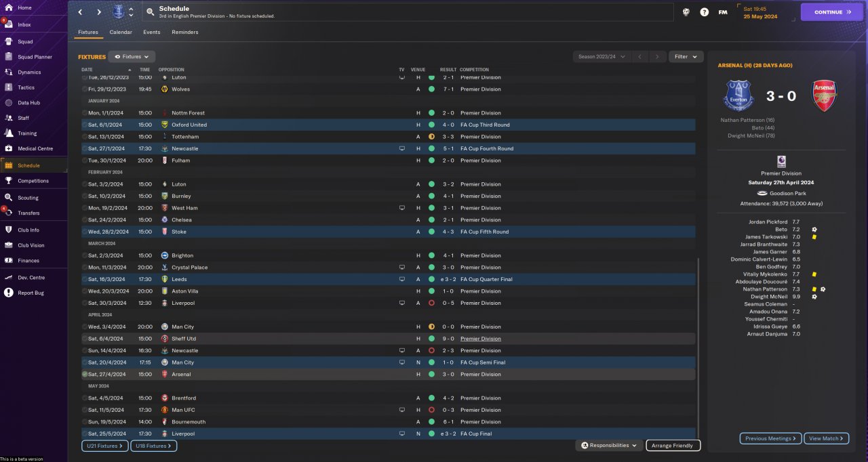Open Squad Planner in sidebar
Image resolution: width=868 pixels, height=462 pixels.
[33, 57]
